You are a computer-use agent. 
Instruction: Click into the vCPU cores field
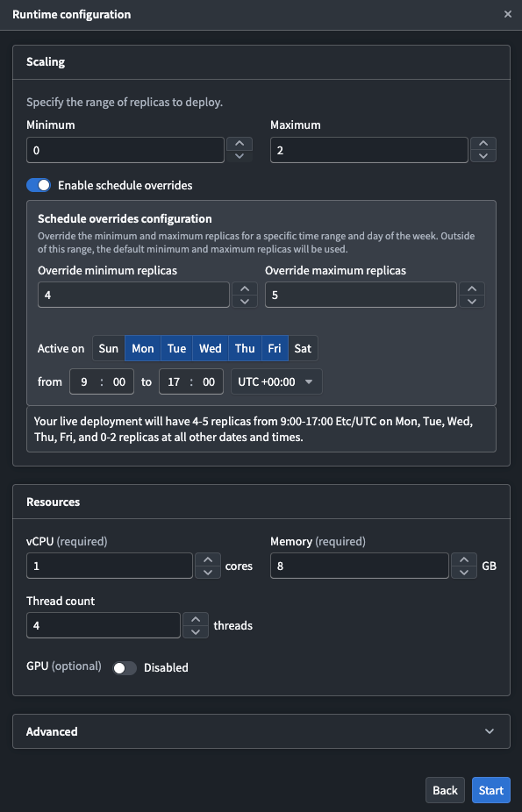tap(110, 566)
